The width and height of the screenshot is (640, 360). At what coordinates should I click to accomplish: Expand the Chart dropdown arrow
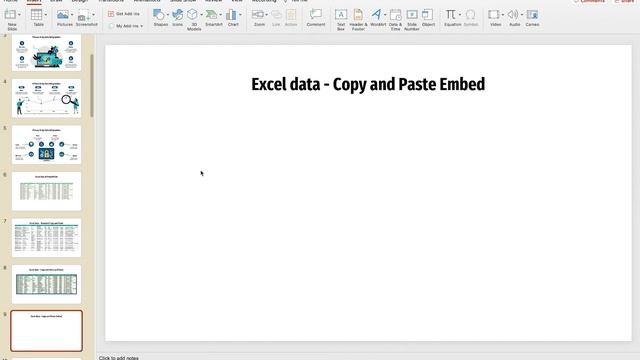[x=240, y=15]
